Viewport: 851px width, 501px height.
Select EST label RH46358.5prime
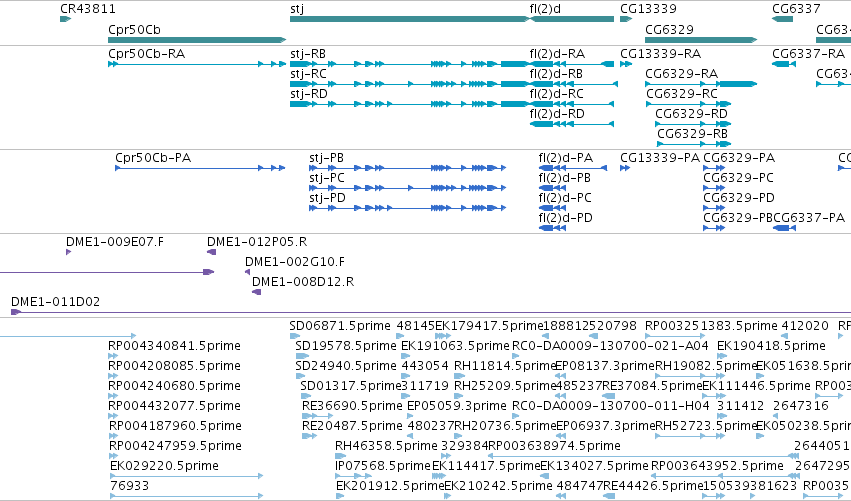click(386, 447)
